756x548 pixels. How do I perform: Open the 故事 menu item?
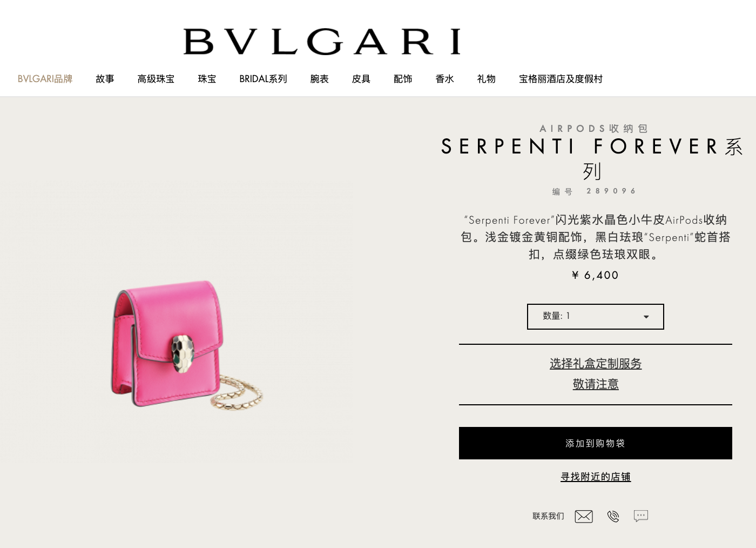coord(105,79)
